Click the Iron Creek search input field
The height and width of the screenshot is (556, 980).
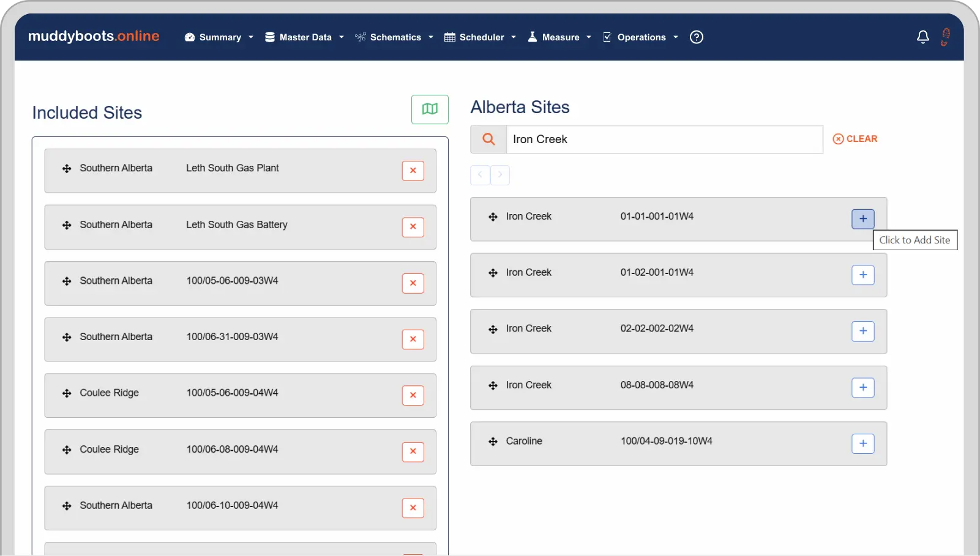tap(664, 139)
